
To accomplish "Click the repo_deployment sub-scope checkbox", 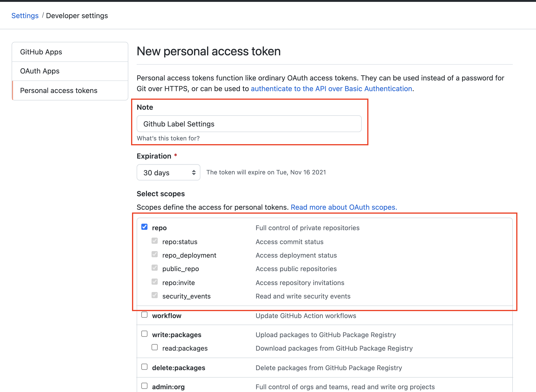I will [155, 254].
